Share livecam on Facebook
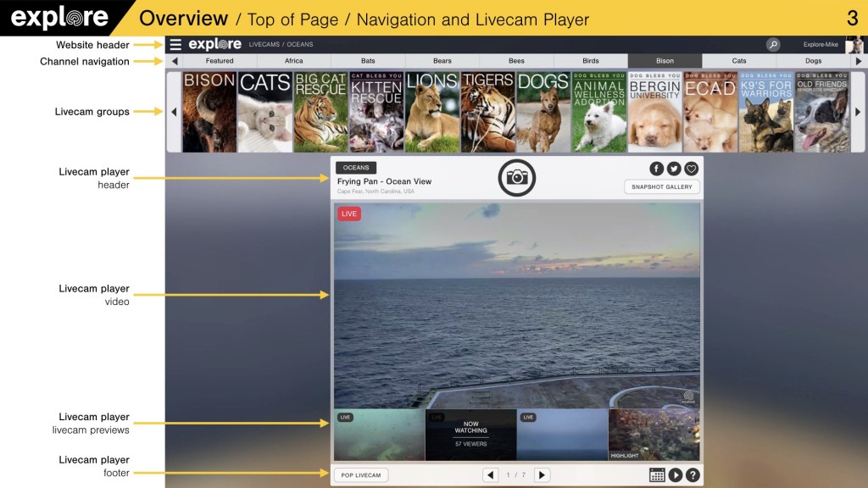This screenshot has width=868, height=488. [657, 169]
